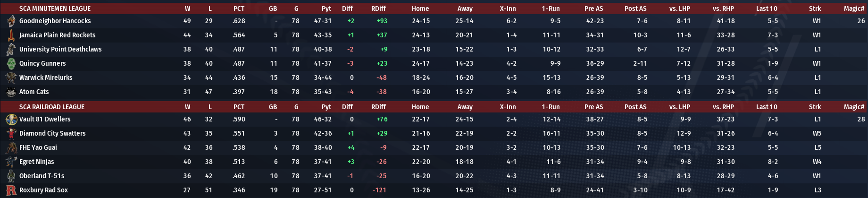Sort Railroad League by Pyt column

[x=326, y=107]
